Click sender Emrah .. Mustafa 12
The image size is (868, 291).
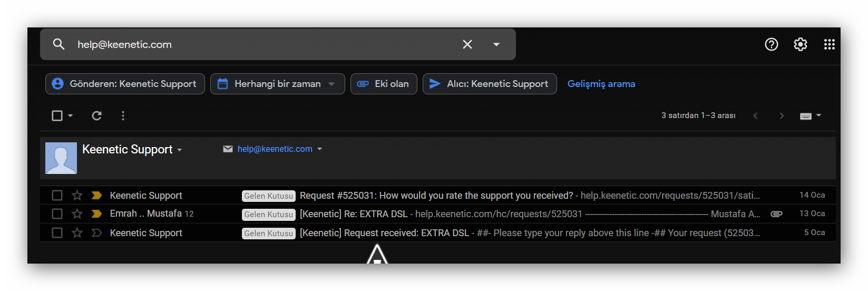(x=152, y=214)
